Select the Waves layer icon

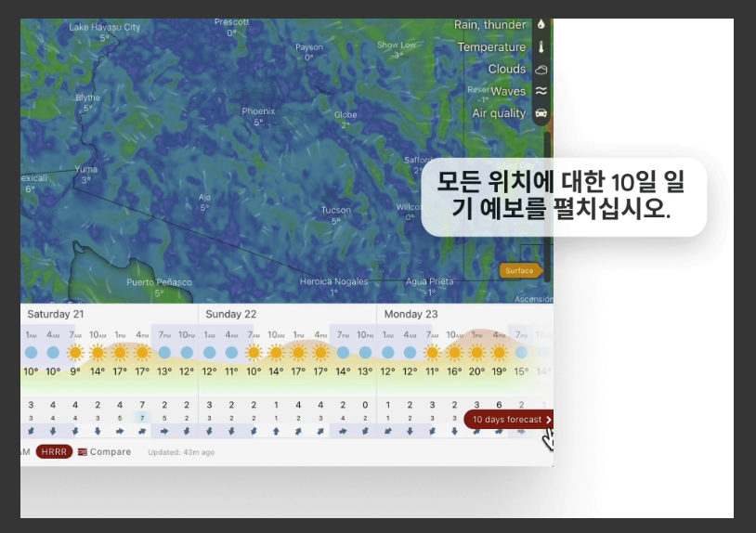click(x=541, y=91)
